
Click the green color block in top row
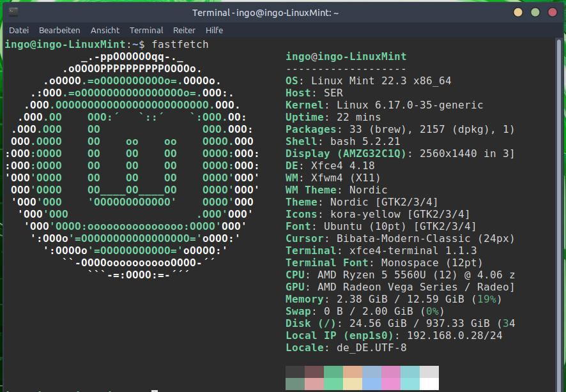pyautogui.click(x=333, y=372)
